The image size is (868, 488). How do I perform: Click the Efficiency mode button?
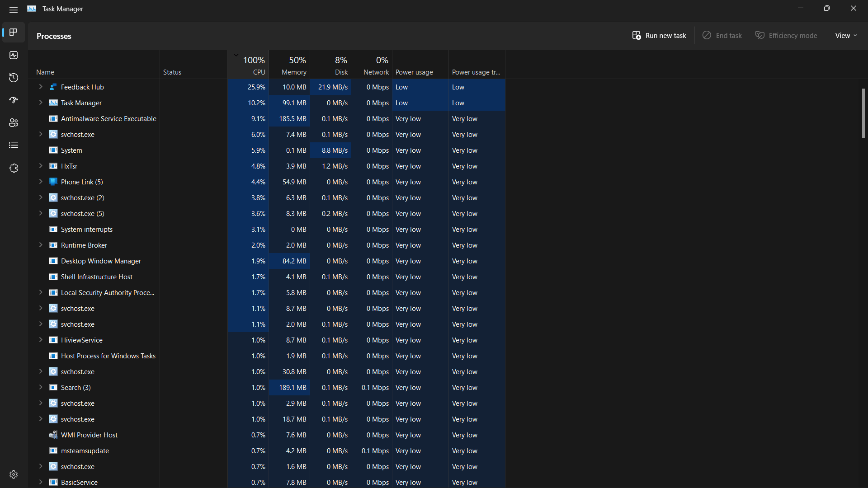coord(786,35)
